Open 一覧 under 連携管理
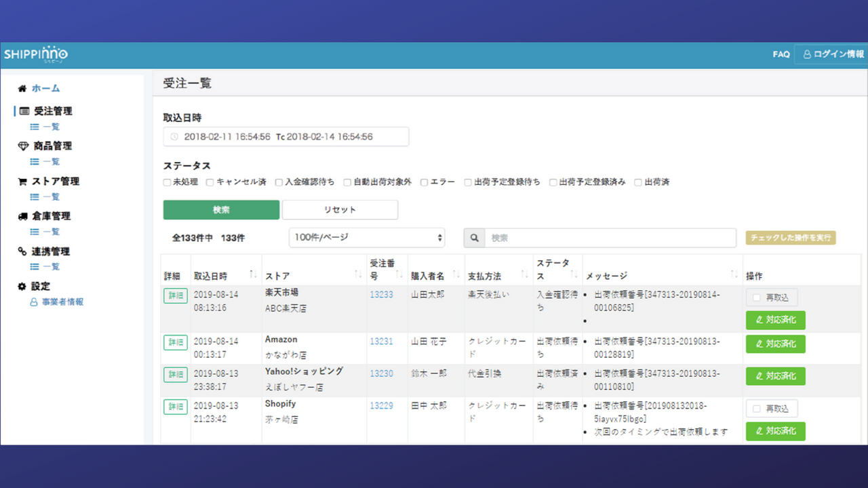This screenshot has height=488, width=868. (x=52, y=267)
